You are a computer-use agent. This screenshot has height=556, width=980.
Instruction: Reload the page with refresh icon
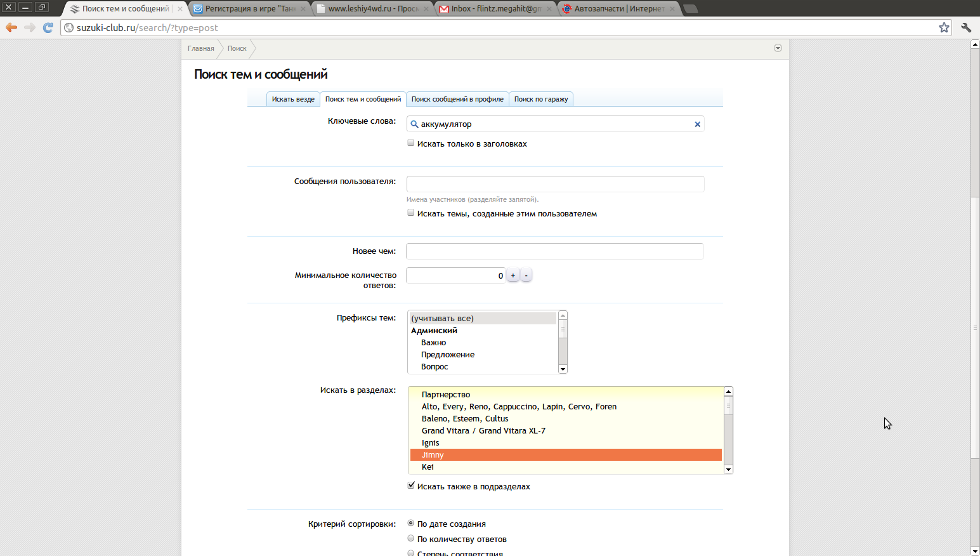tap(48, 27)
